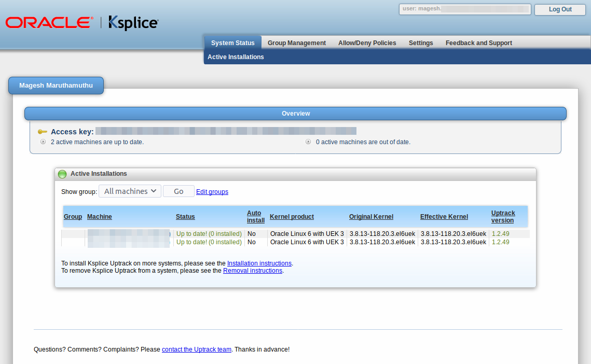Image resolution: width=591 pixels, height=364 pixels.
Task: Open the Feedback and Support tab
Action: 479,43
